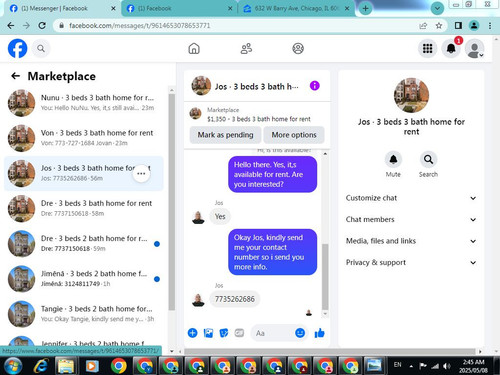Open Dre 3 beds 3 bath conversation
The image size is (500, 375).
point(83,208)
